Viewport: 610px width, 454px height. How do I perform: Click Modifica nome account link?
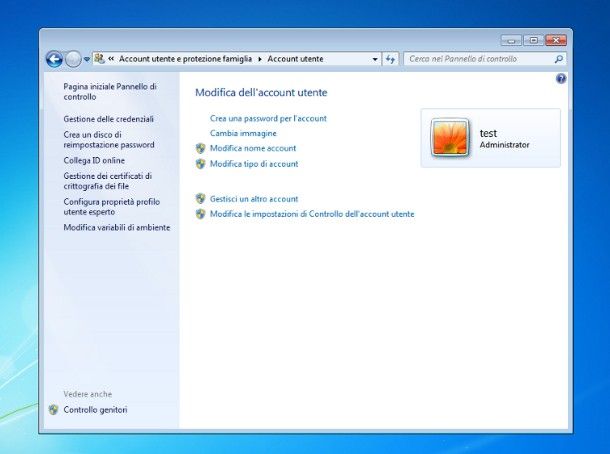(253, 148)
